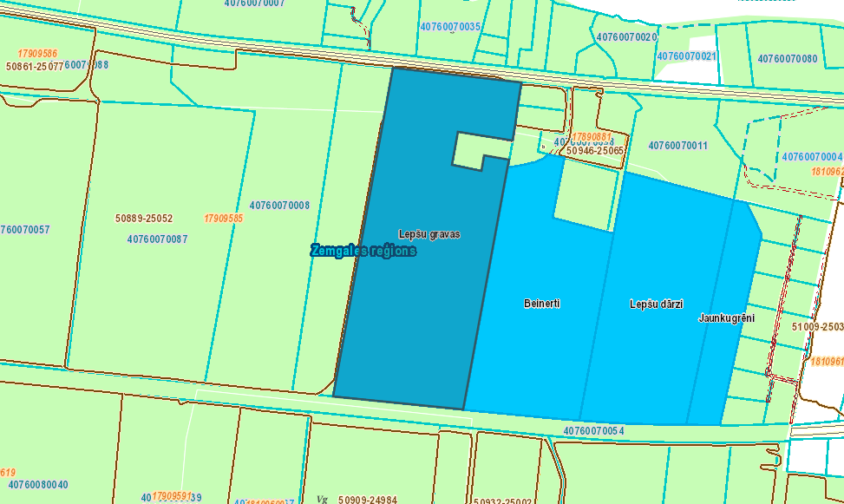Select parcel numbered 40760070008
The height and width of the screenshot is (504, 844).
pos(279,206)
